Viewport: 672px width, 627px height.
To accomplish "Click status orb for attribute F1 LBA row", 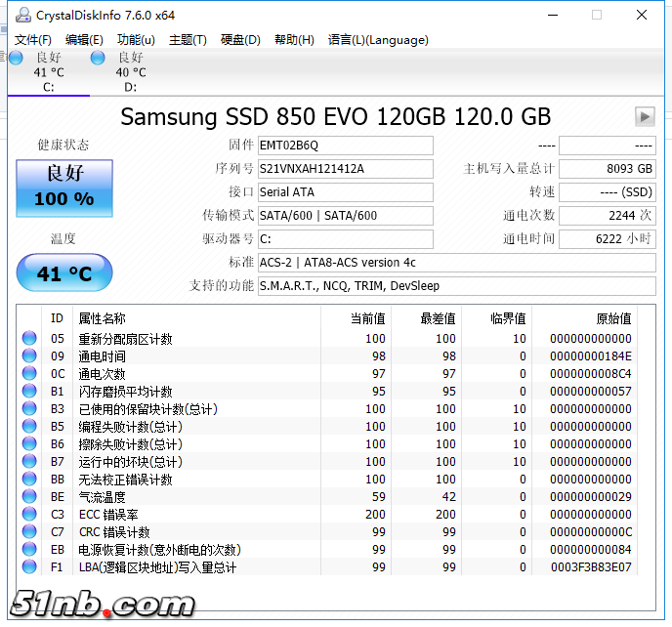I will pos(29,567).
